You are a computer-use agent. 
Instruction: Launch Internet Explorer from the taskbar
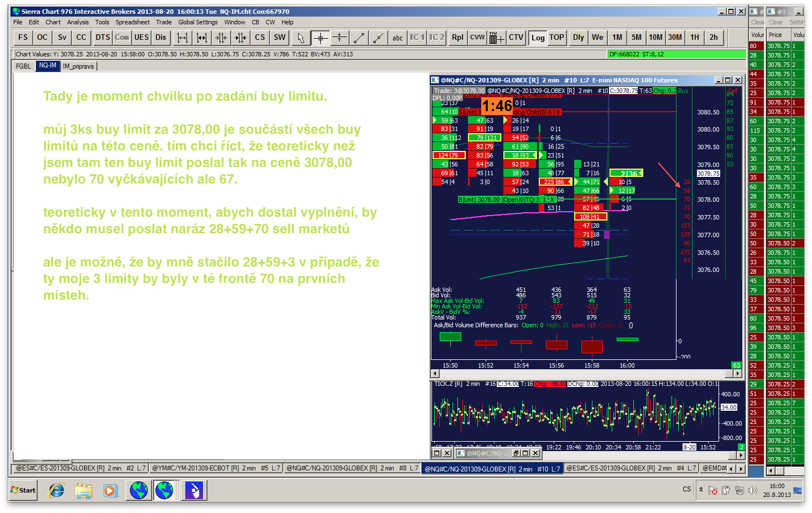[56, 490]
